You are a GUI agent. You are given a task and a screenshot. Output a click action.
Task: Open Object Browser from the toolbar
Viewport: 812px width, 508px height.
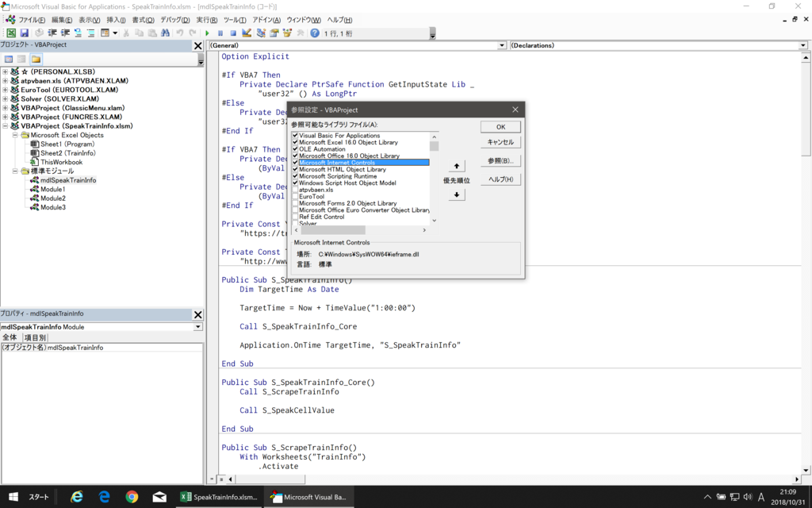[287, 33]
